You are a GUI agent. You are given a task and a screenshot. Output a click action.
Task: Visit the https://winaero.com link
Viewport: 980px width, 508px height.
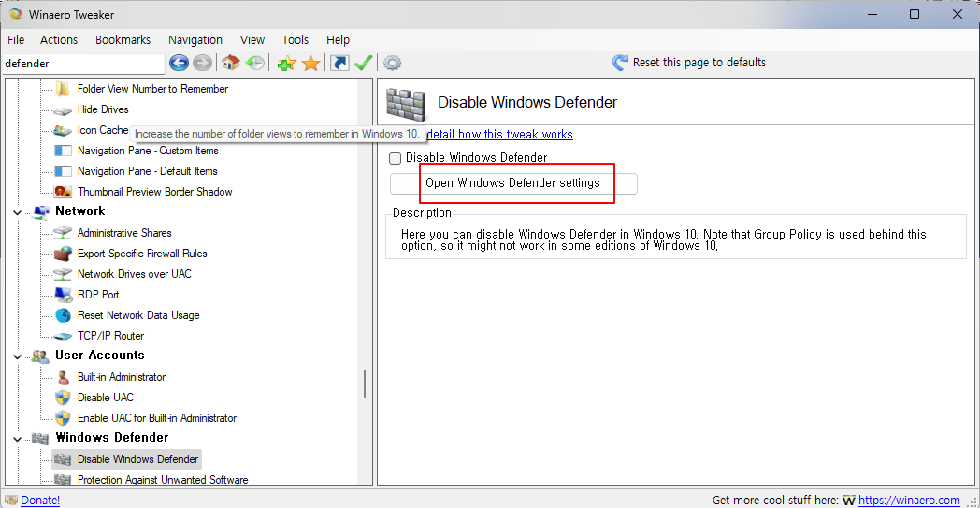909,501
